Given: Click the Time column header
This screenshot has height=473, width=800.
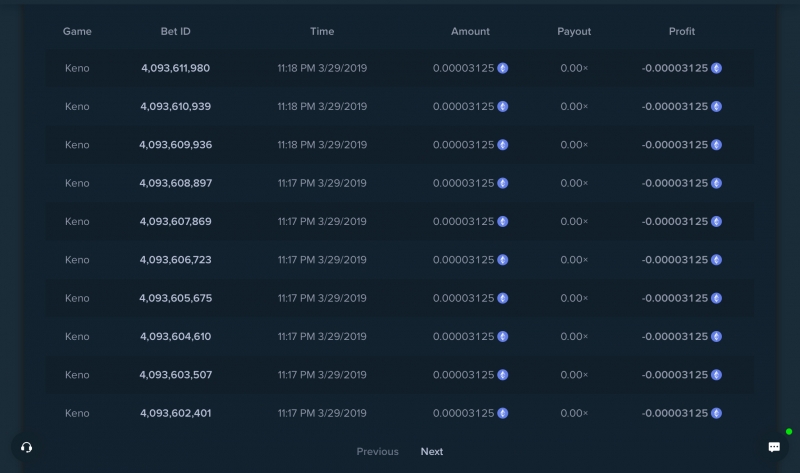Looking at the screenshot, I should [322, 32].
